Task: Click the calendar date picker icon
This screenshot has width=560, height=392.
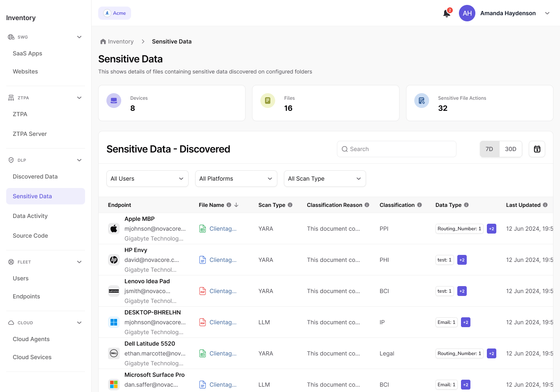Action: coord(537,149)
